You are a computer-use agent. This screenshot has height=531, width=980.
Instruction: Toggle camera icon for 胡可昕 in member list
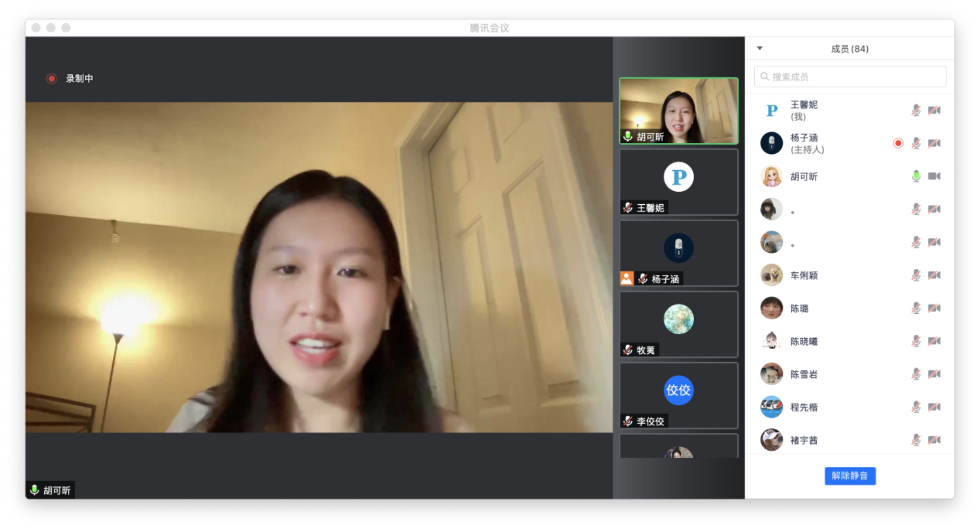pyautogui.click(x=934, y=176)
